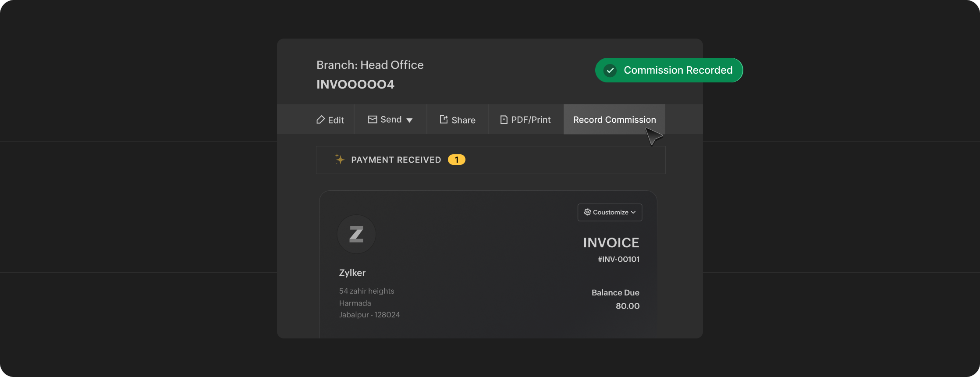Click the sparkle icon beside Payment Received
The width and height of the screenshot is (980, 377).
pos(340,160)
